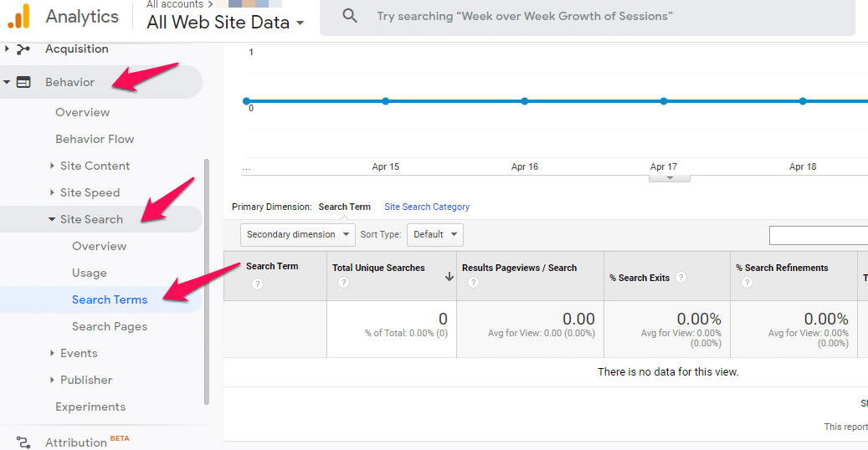The image size is (868, 450).
Task: Click help icon under Search Term column
Action: [x=257, y=284]
